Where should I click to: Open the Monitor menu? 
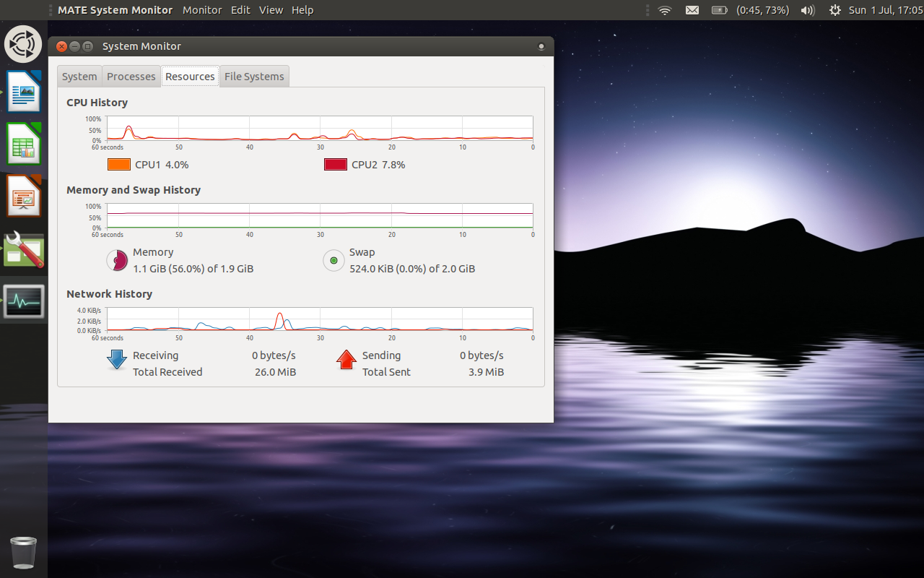202,10
